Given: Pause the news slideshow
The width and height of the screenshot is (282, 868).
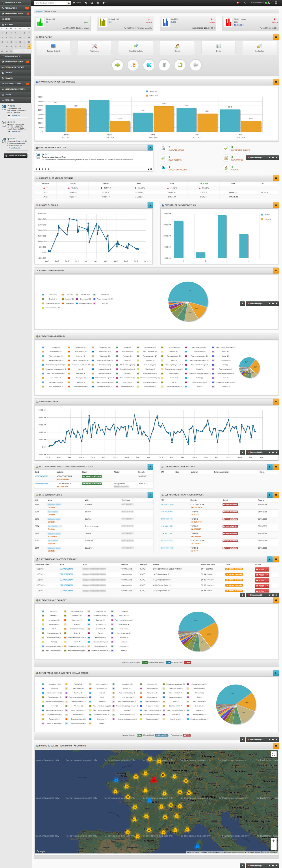Looking at the screenshot, I should point(151,169).
